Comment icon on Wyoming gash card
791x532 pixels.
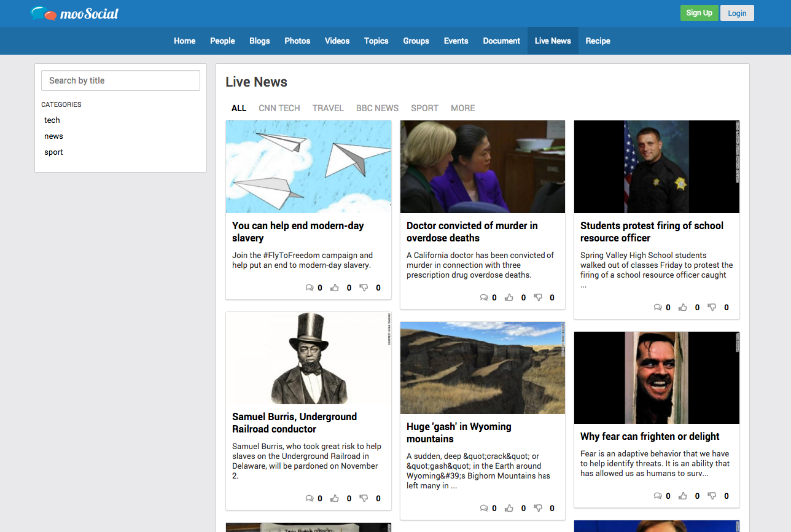(x=484, y=508)
